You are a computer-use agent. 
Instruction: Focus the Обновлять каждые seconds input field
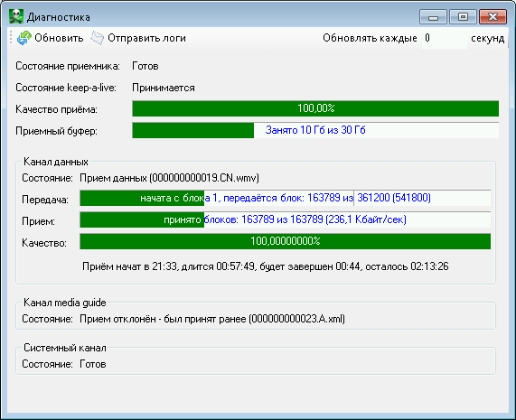pyautogui.click(x=445, y=38)
